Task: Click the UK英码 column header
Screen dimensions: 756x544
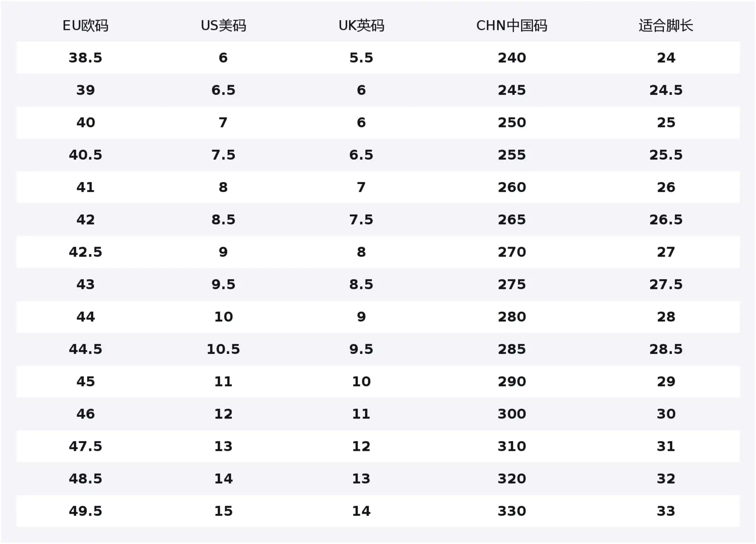Action: pyautogui.click(x=361, y=26)
